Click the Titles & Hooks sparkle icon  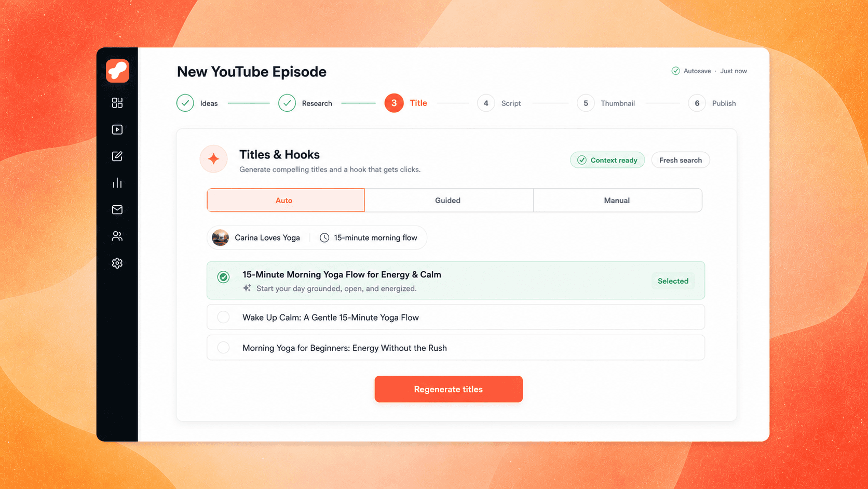[213, 159]
